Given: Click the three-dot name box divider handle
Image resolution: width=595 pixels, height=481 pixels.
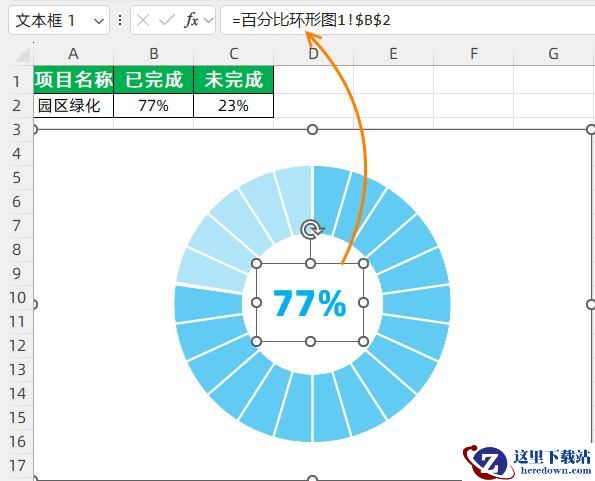Looking at the screenshot, I should coord(120,20).
